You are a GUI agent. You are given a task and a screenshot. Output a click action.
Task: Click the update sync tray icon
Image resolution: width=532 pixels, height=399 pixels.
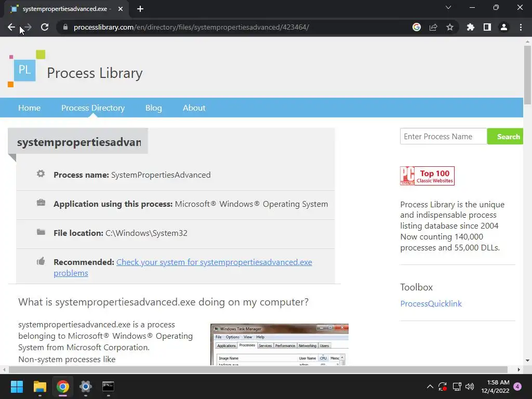tap(443, 387)
